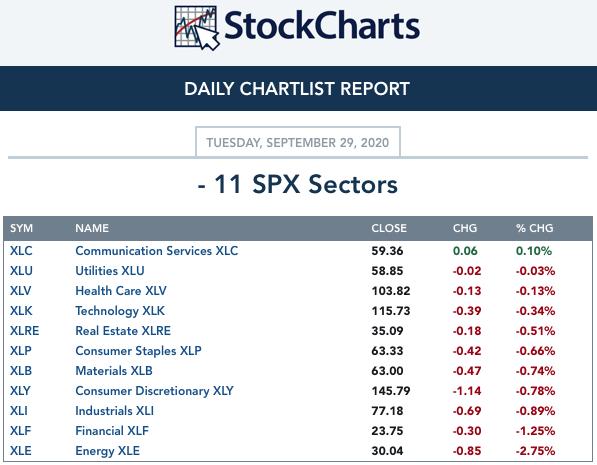Screen dimensions: 597x465
Task: Click the XLB symbol link
Action: click(21, 371)
